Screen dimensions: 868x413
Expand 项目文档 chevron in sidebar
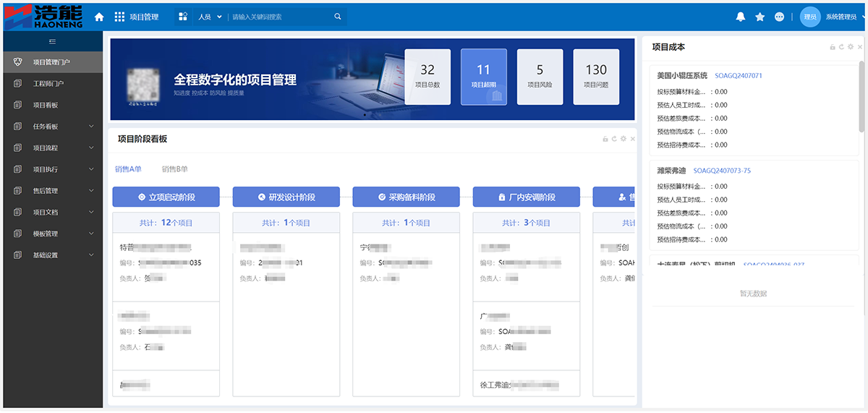point(91,213)
